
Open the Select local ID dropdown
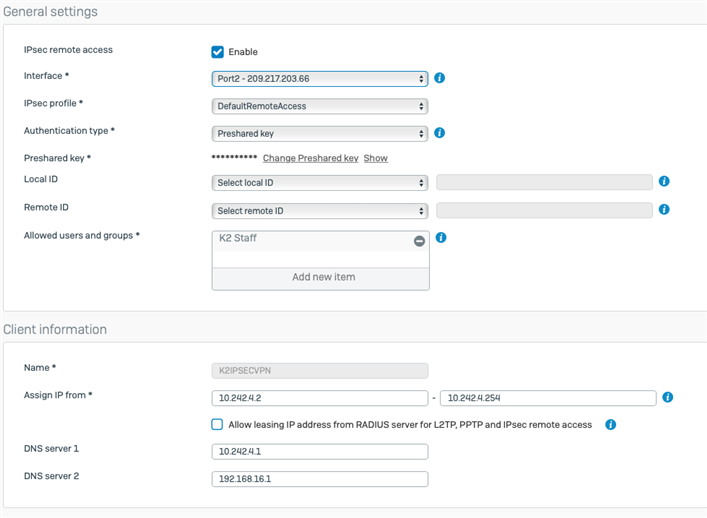click(320, 183)
